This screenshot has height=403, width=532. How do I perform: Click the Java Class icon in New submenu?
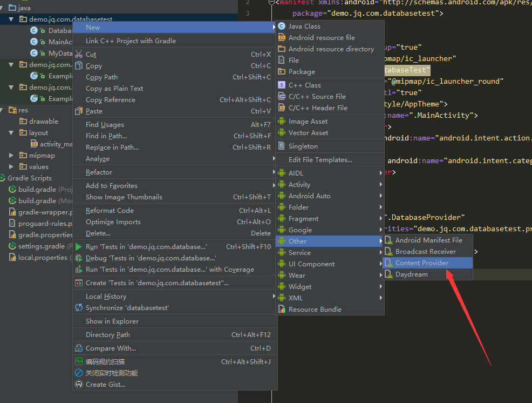(281, 26)
